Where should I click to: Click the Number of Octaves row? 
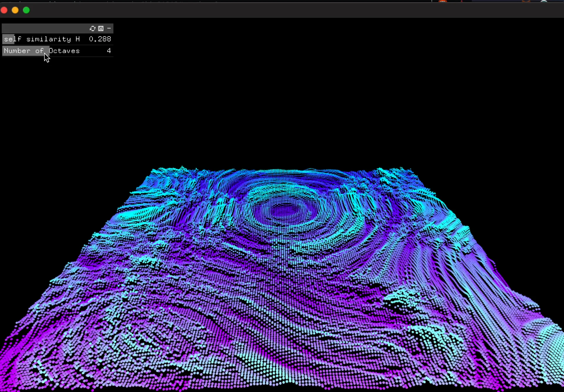[58, 51]
